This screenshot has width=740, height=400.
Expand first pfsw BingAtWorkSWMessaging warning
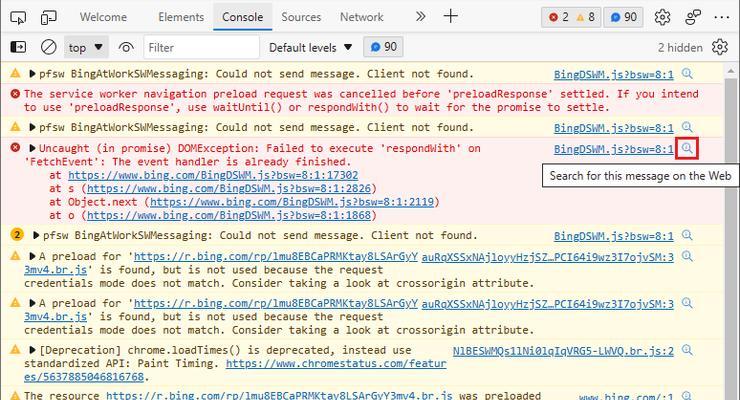[32, 74]
